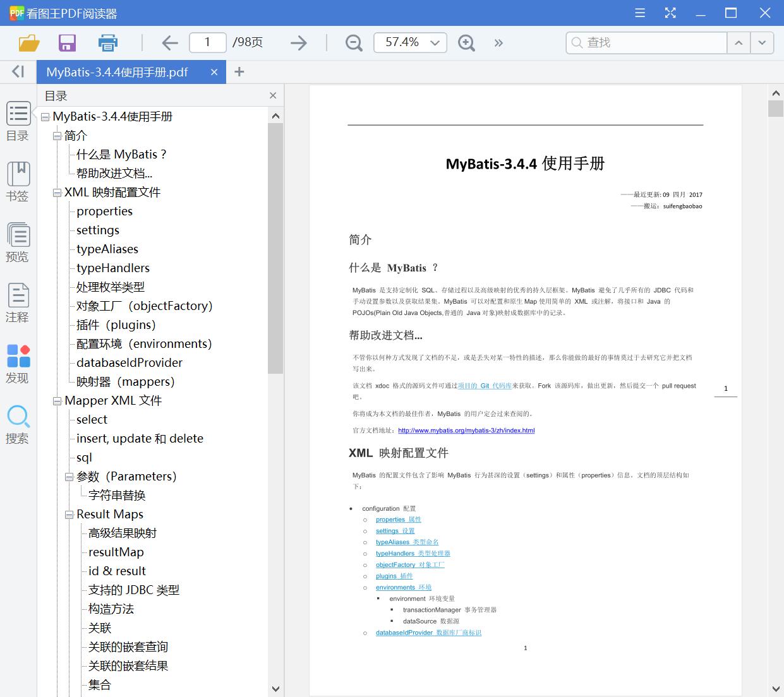The height and width of the screenshot is (697, 784).
Task: Select 什么是 MyBatis？ outline entry
Action: pyautogui.click(x=122, y=155)
